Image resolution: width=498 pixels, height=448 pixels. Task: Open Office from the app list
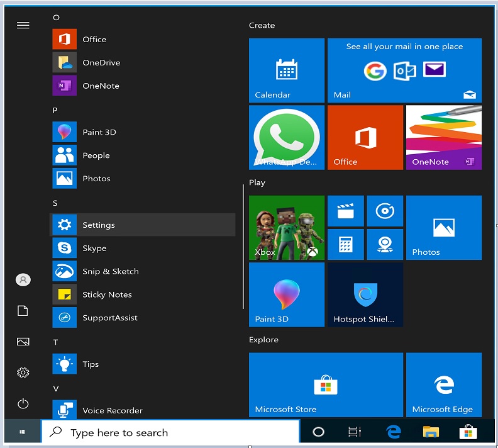click(x=142, y=40)
